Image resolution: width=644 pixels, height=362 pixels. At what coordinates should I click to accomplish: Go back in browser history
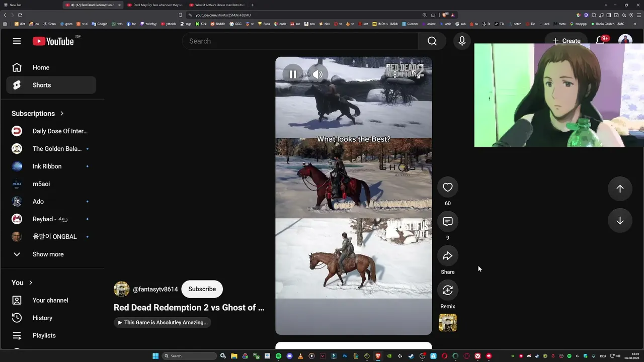5,15
